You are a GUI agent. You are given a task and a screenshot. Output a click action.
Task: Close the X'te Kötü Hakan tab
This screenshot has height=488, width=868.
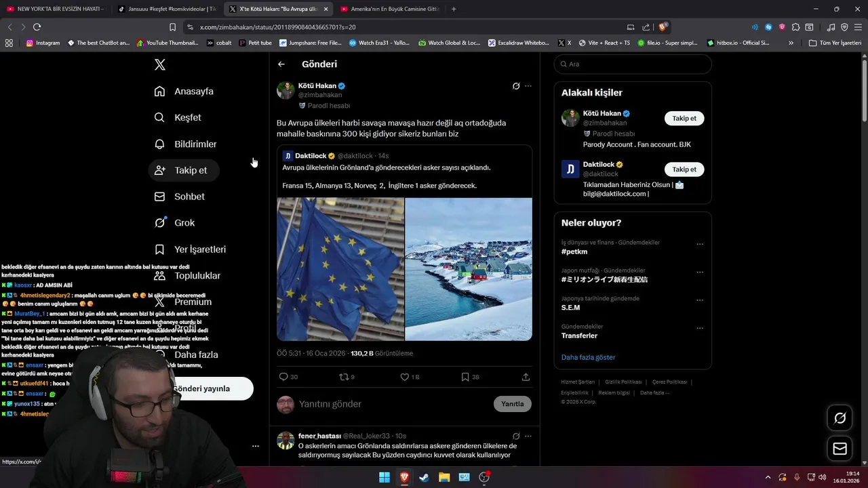pyautogui.click(x=326, y=9)
